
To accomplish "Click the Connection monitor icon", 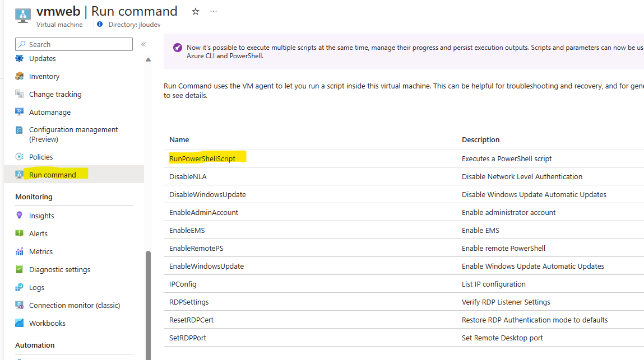I will 19,305.
